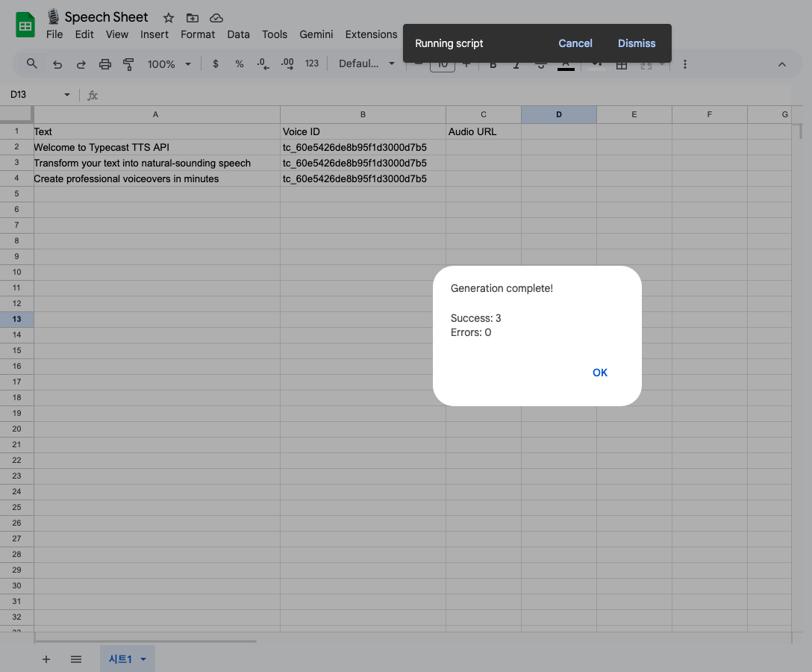
Task: Toggle italic formatting
Action: pyautogui.click(x=516, y=64)
